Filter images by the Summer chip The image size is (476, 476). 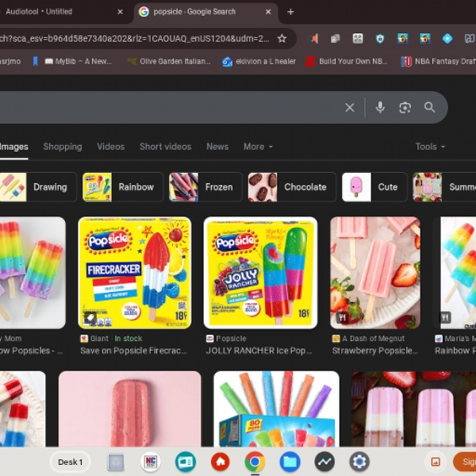[x=444, y=187]
